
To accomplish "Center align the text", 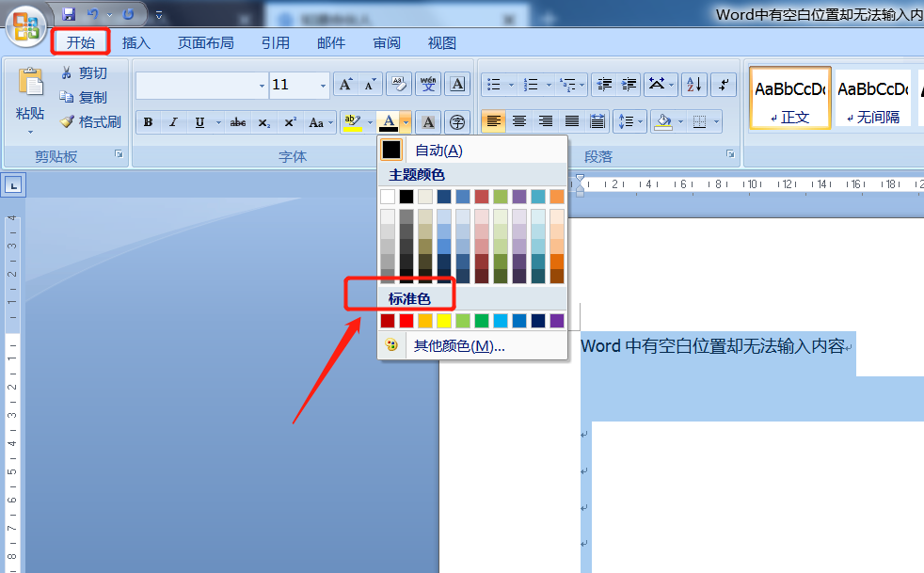I will click(519, 121).
